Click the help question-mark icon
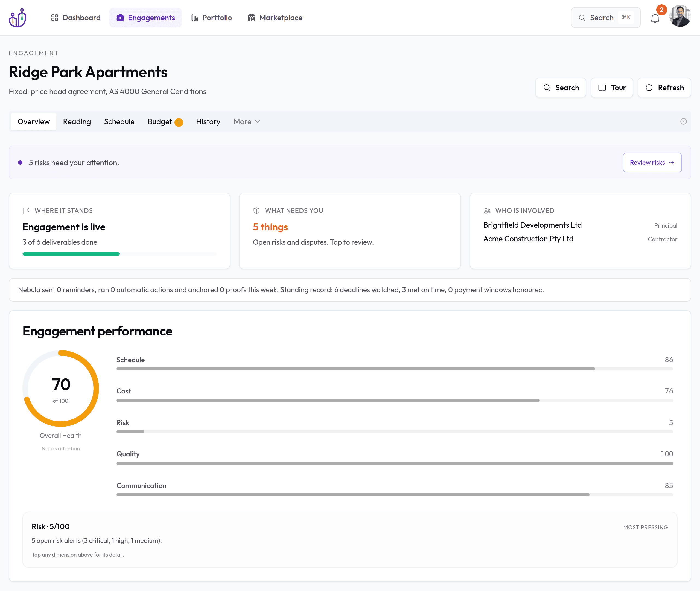This screenshot has width=700, height=591. 683,121
